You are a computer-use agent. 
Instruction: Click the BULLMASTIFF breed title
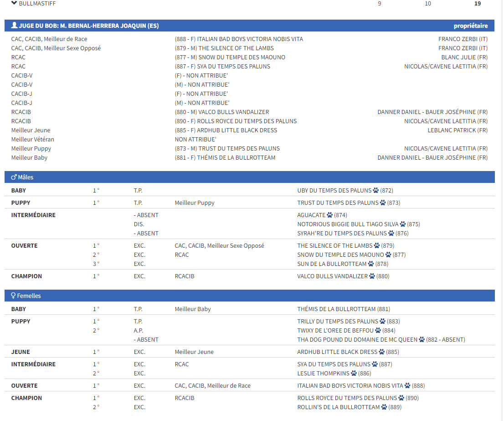point(37,4)
